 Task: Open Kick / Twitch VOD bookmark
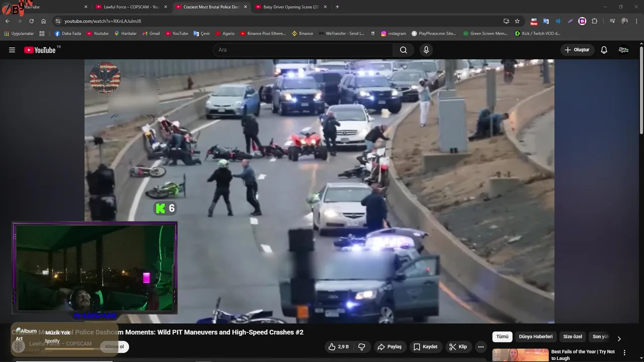point(537,34)
